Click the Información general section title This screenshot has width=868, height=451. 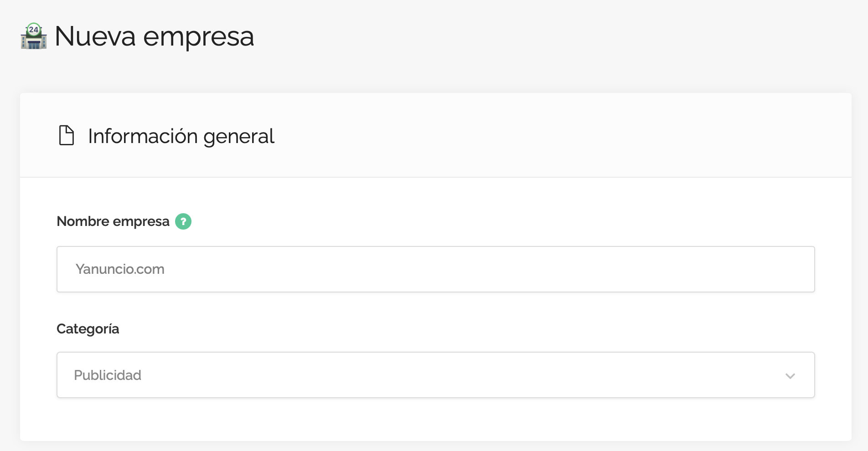point(181,136)
